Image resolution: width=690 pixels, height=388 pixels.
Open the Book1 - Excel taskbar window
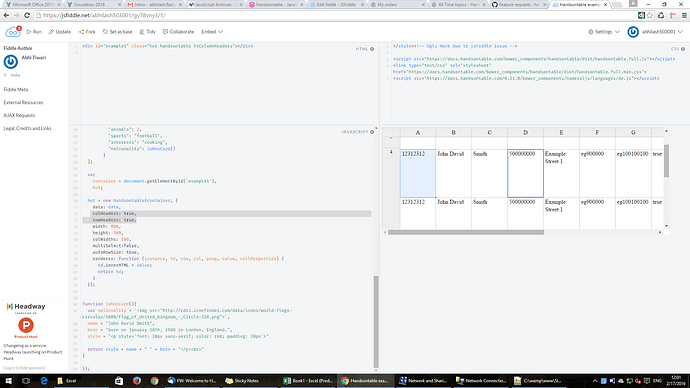307,381
